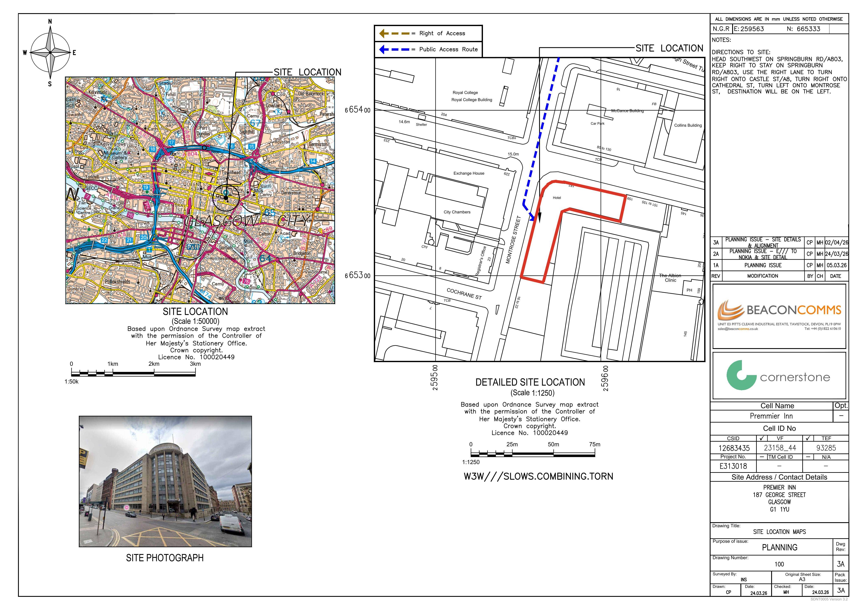Click the drawing number 100
Viewport: 868px width, 614px height.
(x=779, y=564)
